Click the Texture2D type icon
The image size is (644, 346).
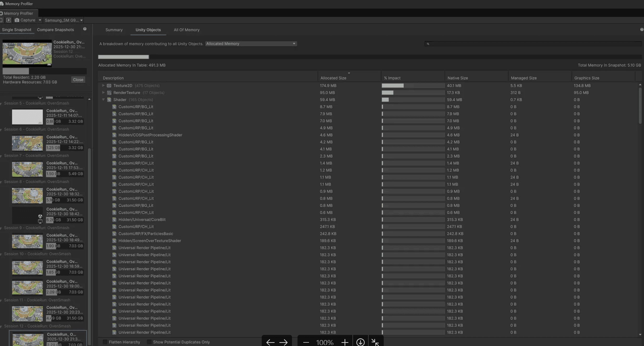[109, 85]
